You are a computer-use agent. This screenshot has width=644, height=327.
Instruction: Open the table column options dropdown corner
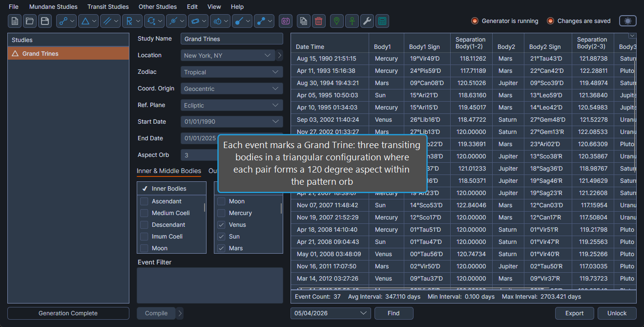coord(632,36)
